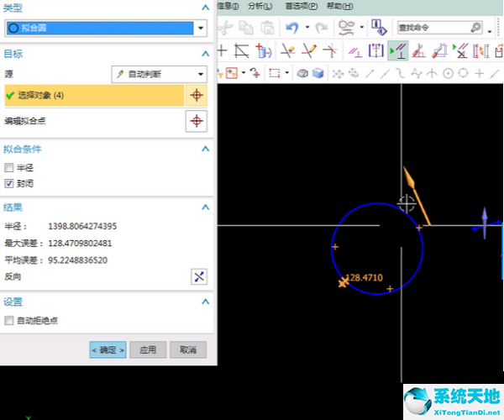This screenshot has width=504, height=420.
Task: Click the repeat command curves icon
Action: (346, 28)
